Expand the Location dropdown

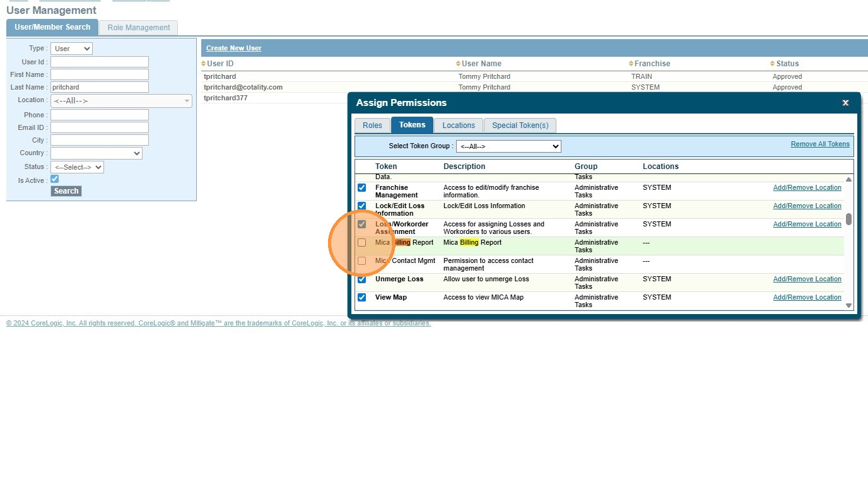[121, 101]
